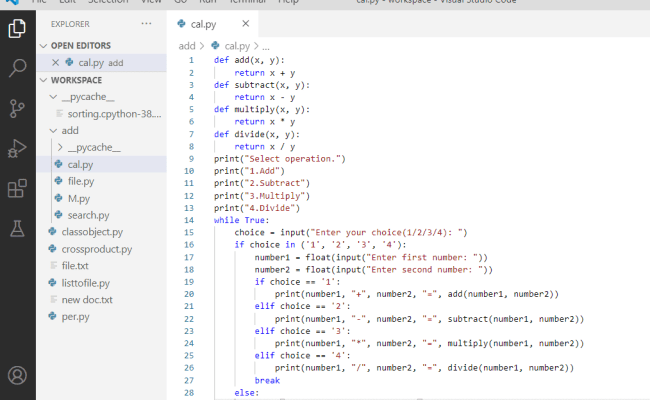Screen dimensions: 650x400
Task: Collapse the Open Editors section
Action: (x=44, y=46)
